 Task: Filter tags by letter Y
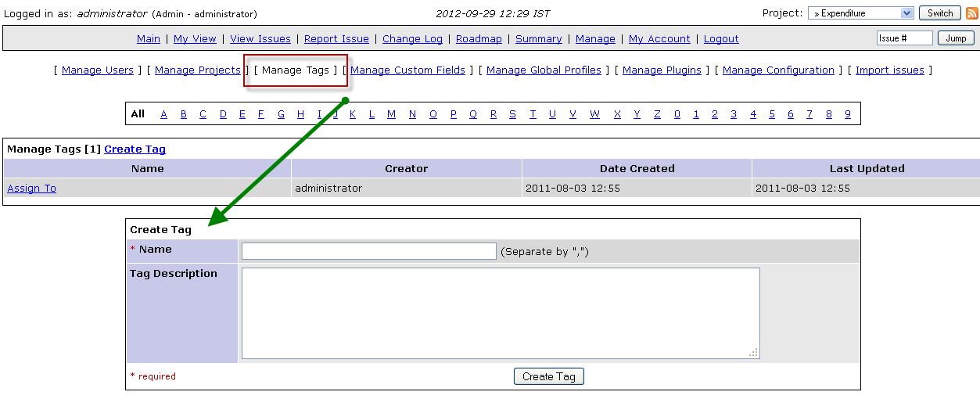point(637,114)
